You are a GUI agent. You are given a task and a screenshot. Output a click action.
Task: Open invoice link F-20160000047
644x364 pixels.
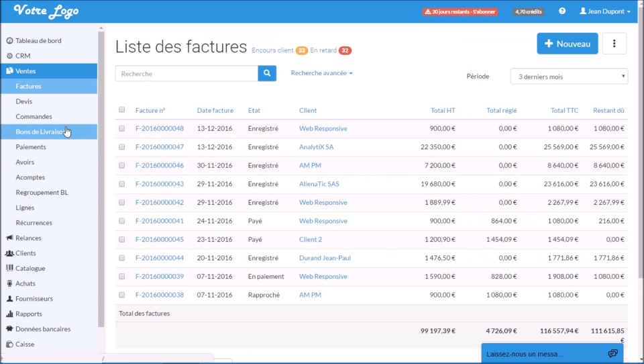click(159, 146)
